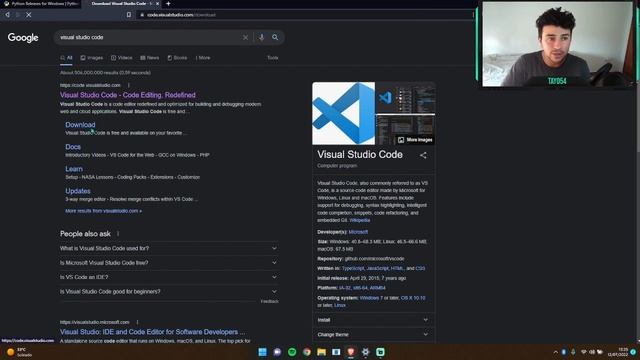Open Windows Start menu
640x360 pixels.
point(262,352)
